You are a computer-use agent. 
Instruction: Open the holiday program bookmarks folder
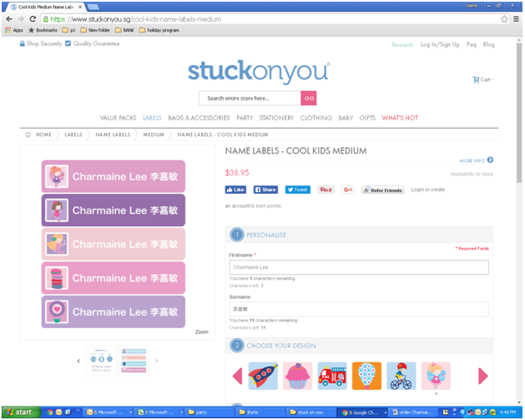159,30
